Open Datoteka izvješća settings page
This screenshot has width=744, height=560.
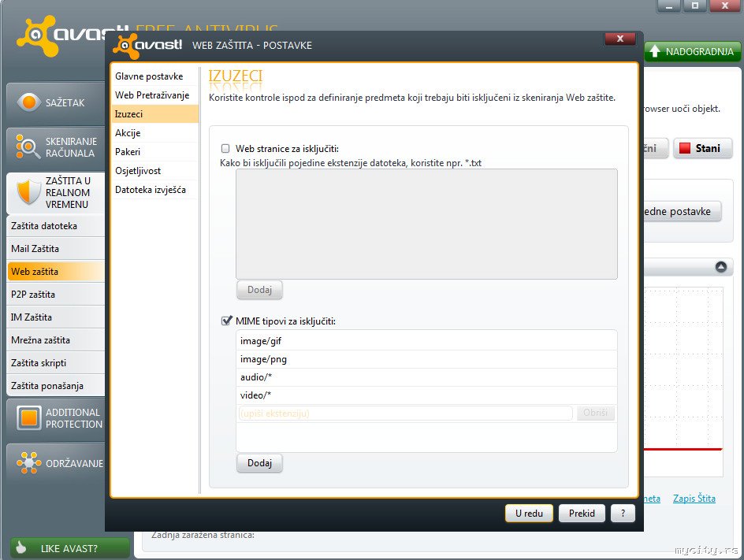coord(154,190)
